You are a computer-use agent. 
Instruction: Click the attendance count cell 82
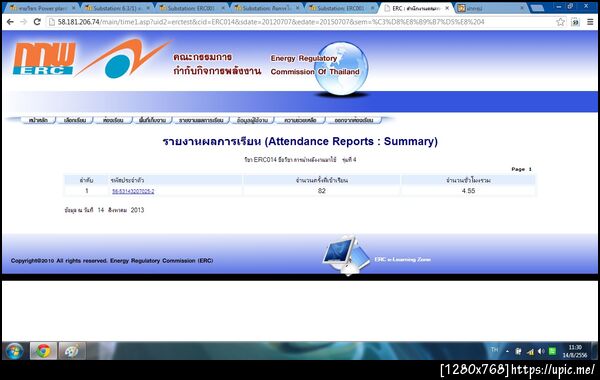point(321,191)
